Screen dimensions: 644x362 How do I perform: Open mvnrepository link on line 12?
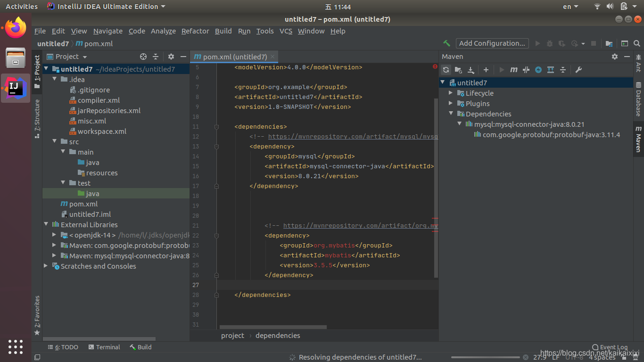353,137
